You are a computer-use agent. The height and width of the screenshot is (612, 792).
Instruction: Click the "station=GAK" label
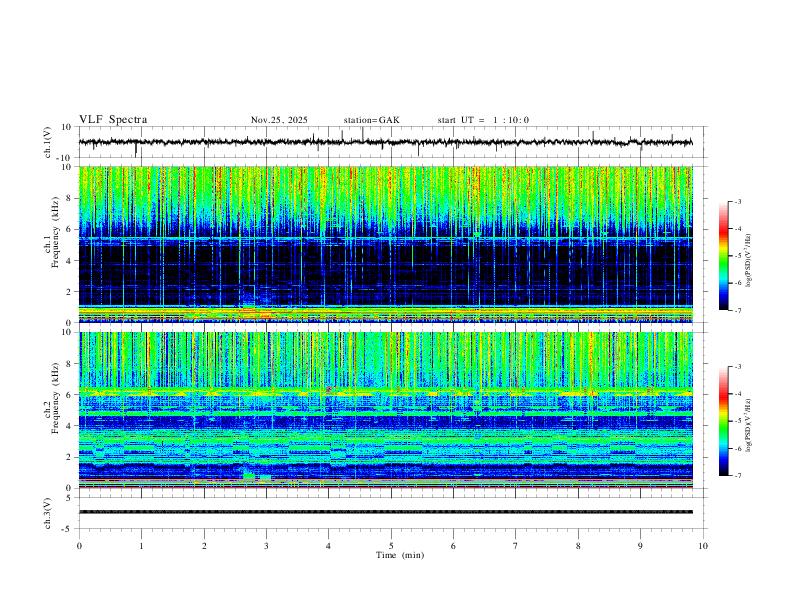tap(372, 120)
